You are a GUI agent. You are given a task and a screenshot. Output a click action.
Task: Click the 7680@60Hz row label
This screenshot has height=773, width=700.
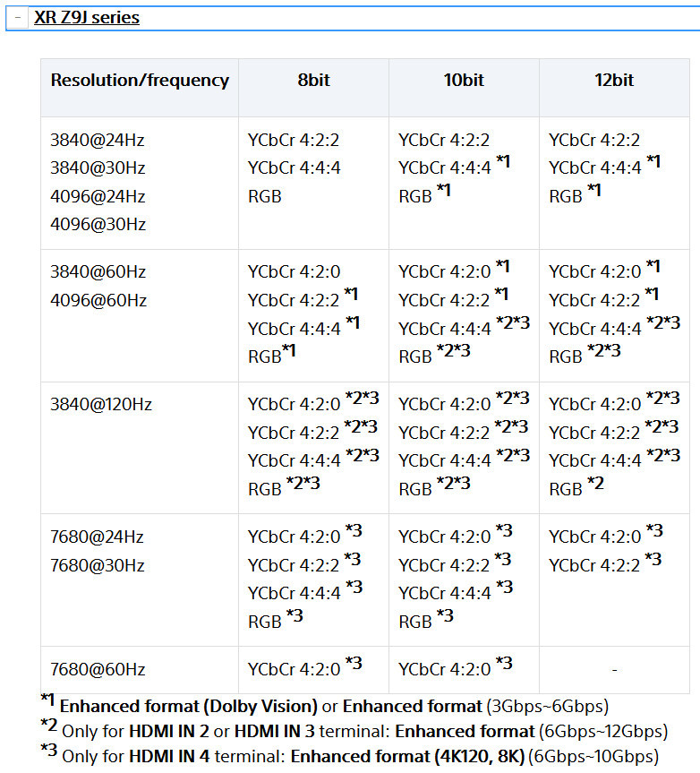[x=98, y=670]
